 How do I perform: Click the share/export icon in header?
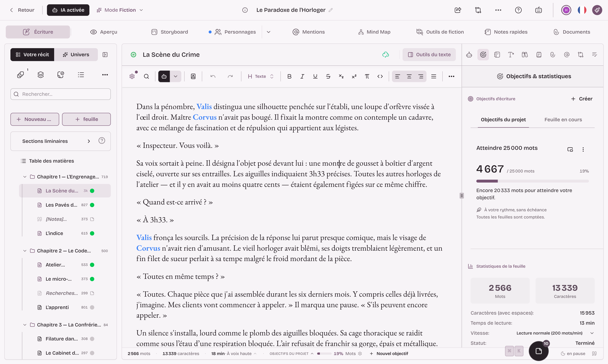click(x=458, y=10)
